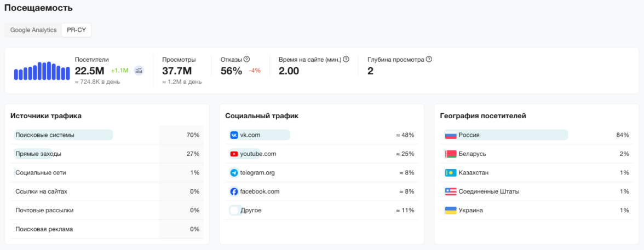This screenshot has width=644, height=250.
Task: Click the help icon beside Отказы
Action: (x=247, y=59)
